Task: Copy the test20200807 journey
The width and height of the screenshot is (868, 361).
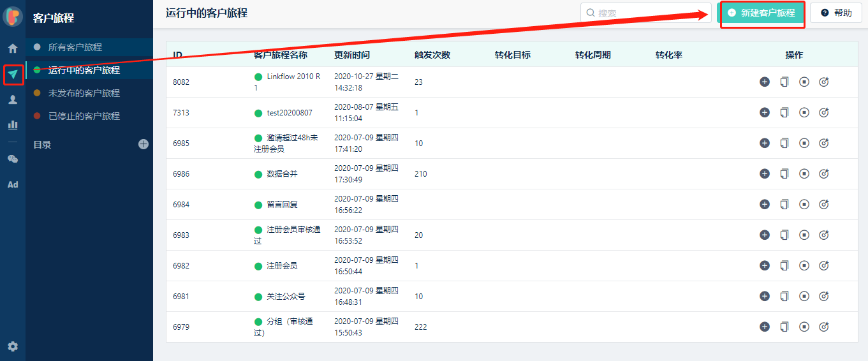Action: [x=784, y=112]
